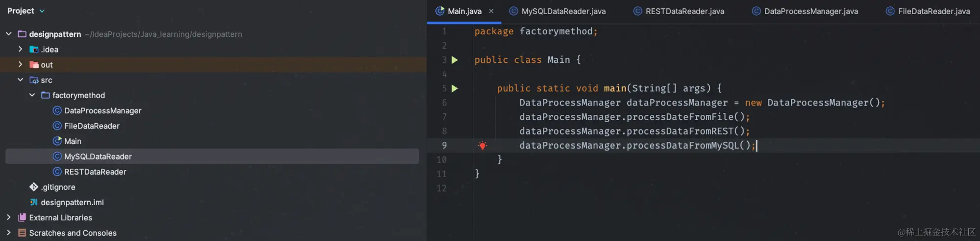Select DataProcessManager in project tree
The height and width of the screenshot is (241, 980).
click(103, 110)
